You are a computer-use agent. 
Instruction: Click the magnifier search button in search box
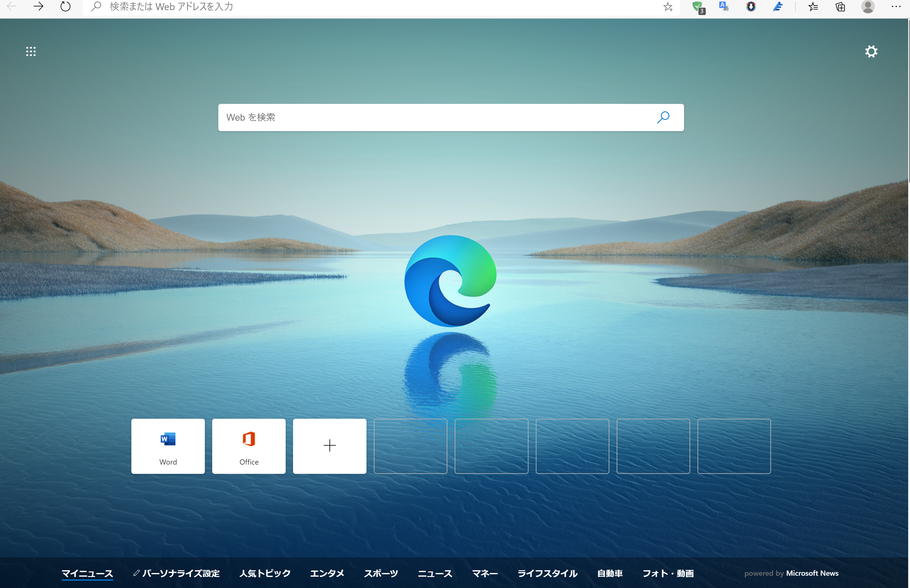tap(663, 117)
